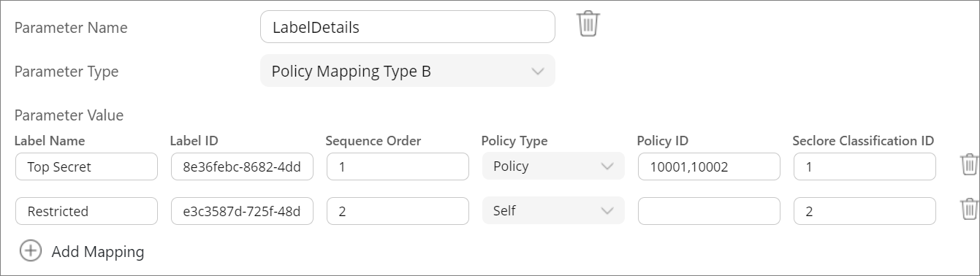
Task: Click the Restricted label name field
Action: pyautogui.click(x=86, y=211)
